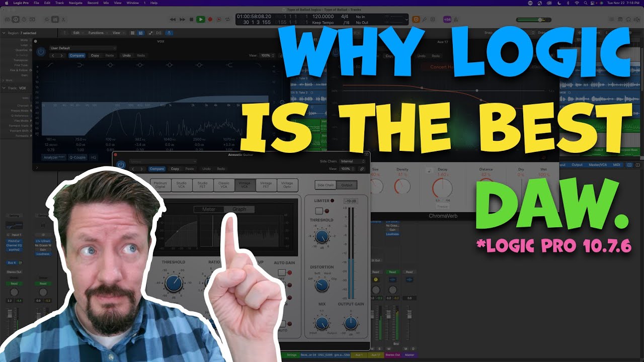
Task: Open the Note Pads icon
Action: (620, 19)
